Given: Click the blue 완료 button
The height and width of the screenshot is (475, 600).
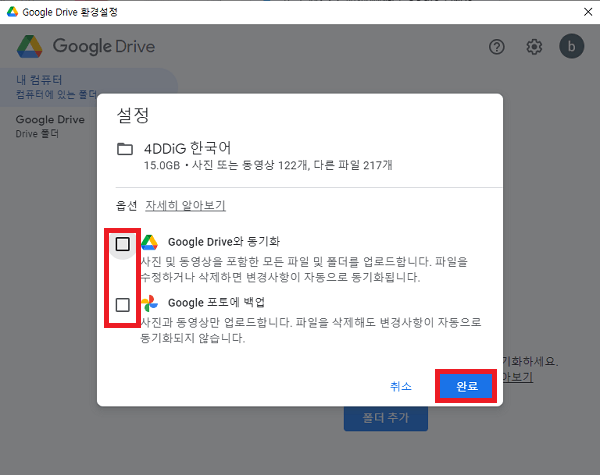Looking at the screenshot, I should tap(466, 386).
